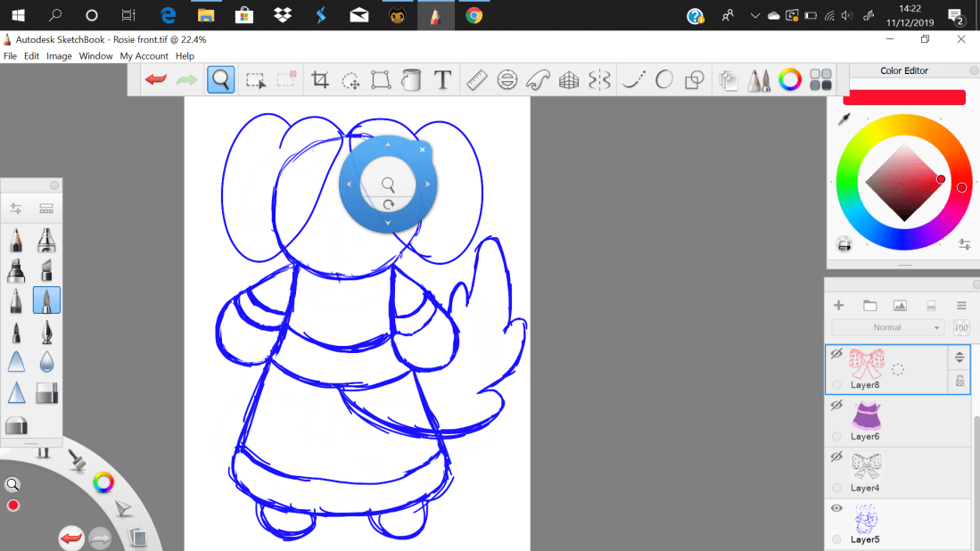Viewport: 980px width, 551px height.
Task: Open the Perspective Guides tool
Action: [569, 80]
